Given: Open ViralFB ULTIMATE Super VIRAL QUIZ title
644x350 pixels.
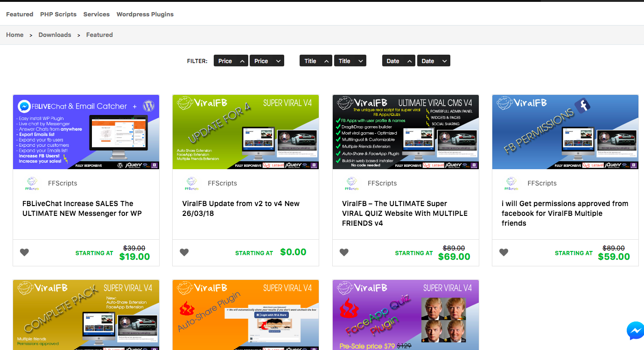Looking at the screenshot, I should coord(405,213).
